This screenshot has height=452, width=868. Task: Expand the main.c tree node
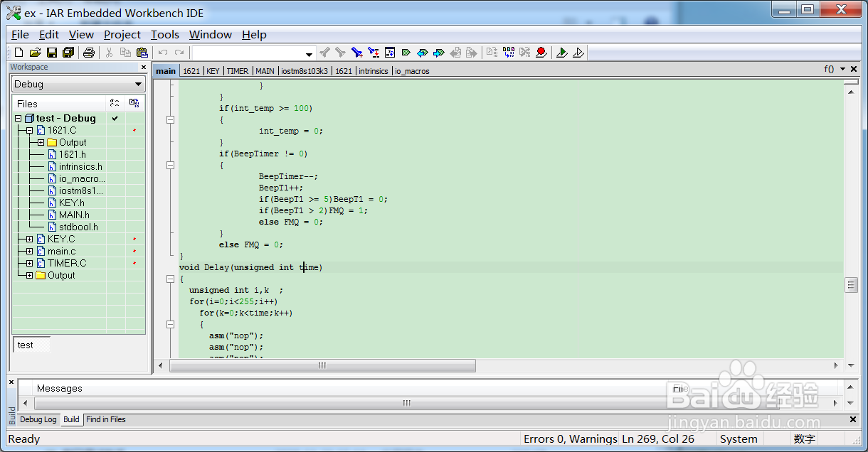coord(29,252)
